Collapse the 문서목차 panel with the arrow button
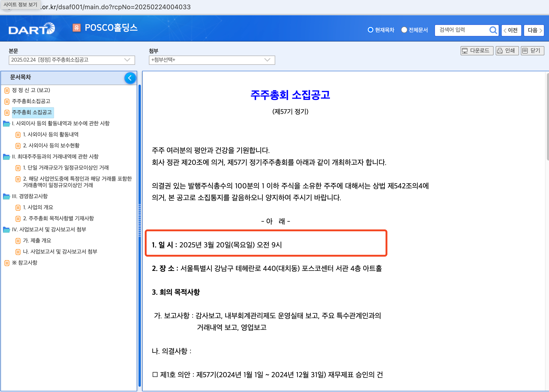549x392 pixels. 130,78
